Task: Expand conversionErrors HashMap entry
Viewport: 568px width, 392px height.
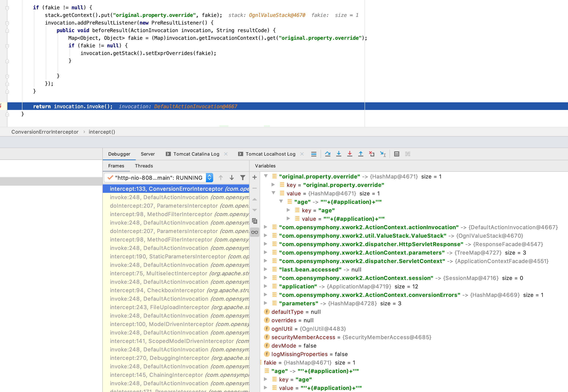Action: (x=266, y=295)
